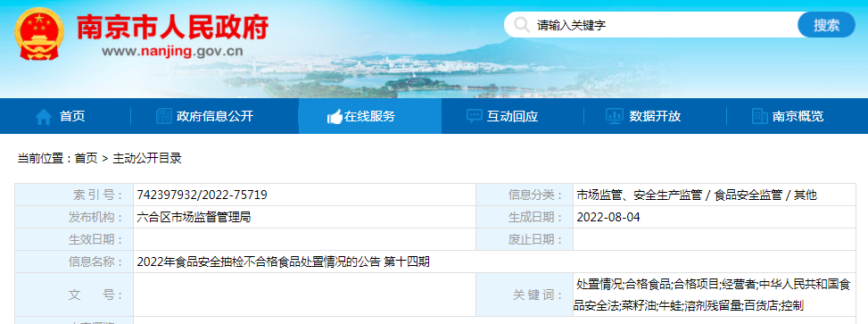Click the 主动公开目录 breadcrumb link
Viewport: 868px width, 324px height.
[147, 159]
